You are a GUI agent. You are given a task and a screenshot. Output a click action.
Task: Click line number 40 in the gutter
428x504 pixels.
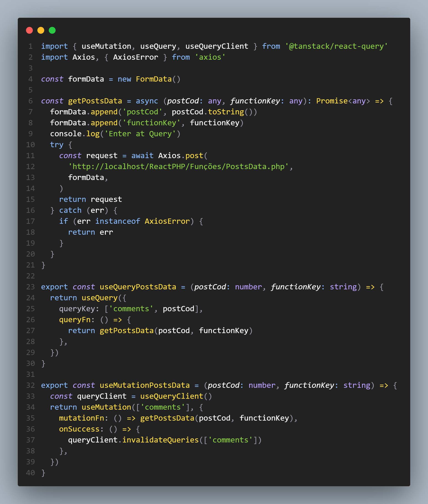click(x=31, y=473)
